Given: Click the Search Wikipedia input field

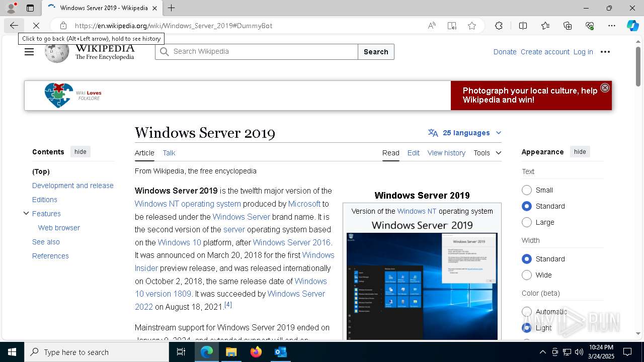Looking at the screenshot, I should tap(257, 52).
